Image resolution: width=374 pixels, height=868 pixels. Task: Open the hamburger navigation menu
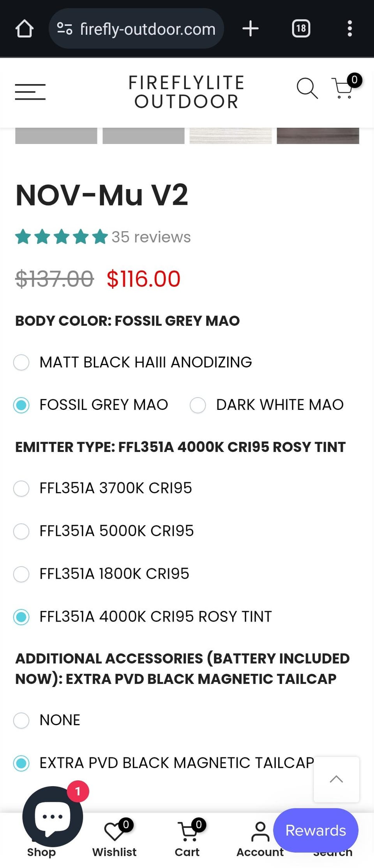[x=30, y=92]
